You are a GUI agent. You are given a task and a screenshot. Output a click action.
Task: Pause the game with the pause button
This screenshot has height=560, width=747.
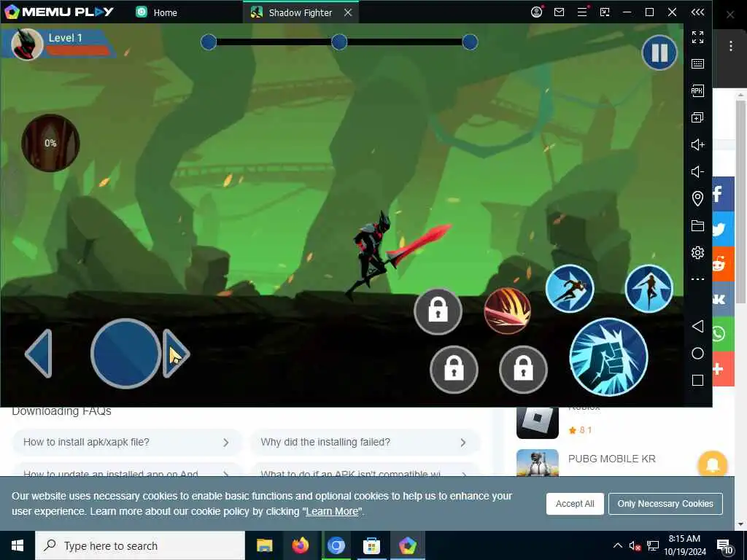659,52
